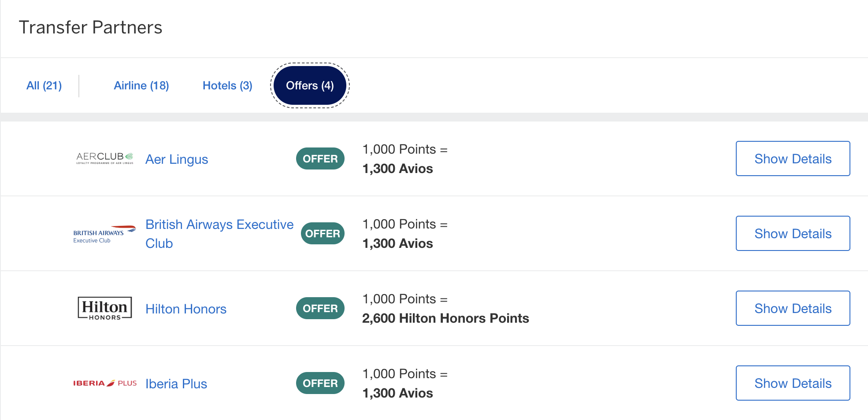Select the Airline (18) filter tab
Image resolution: width=868 pixels, height=420 pixels.
pos(141,85)
